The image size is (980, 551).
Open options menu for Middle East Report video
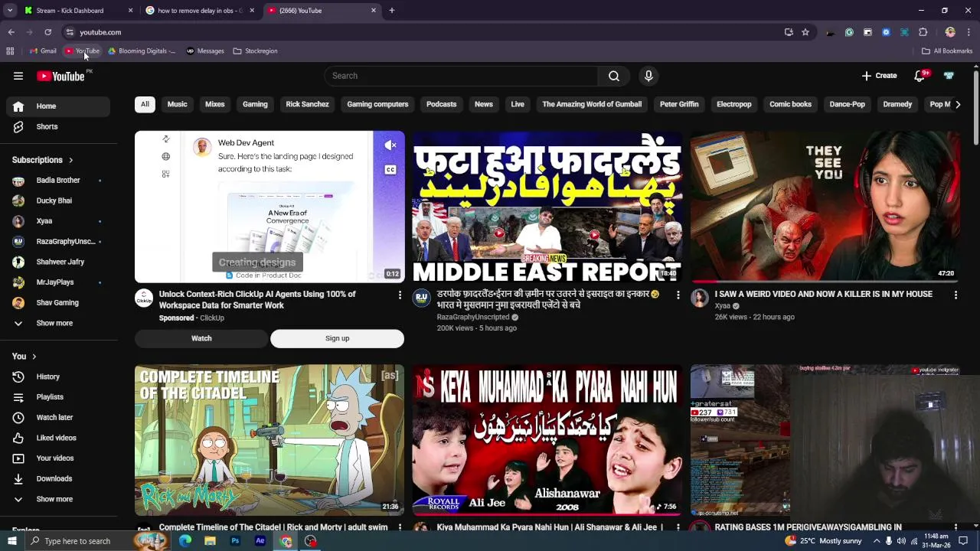[678, 295]
